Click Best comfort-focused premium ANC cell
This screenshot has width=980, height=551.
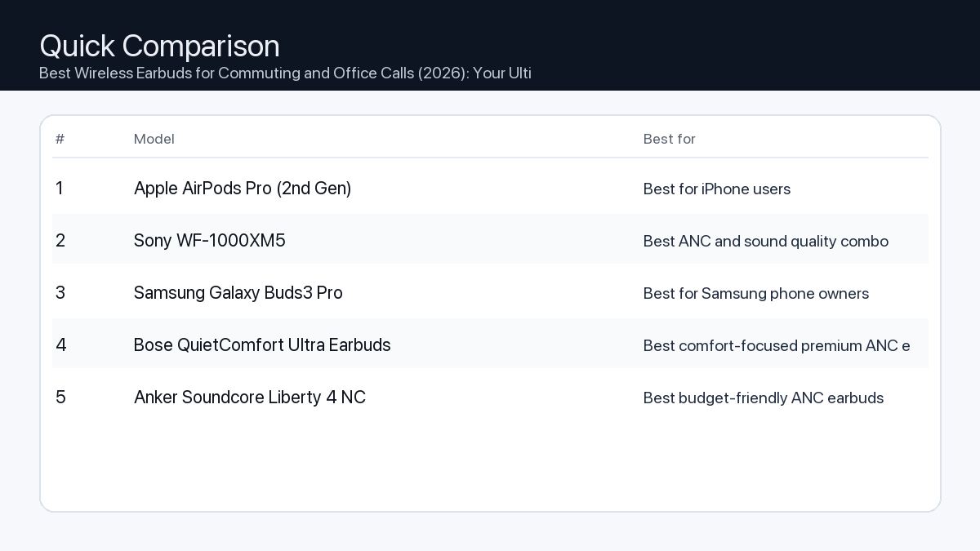click(776, 346)
